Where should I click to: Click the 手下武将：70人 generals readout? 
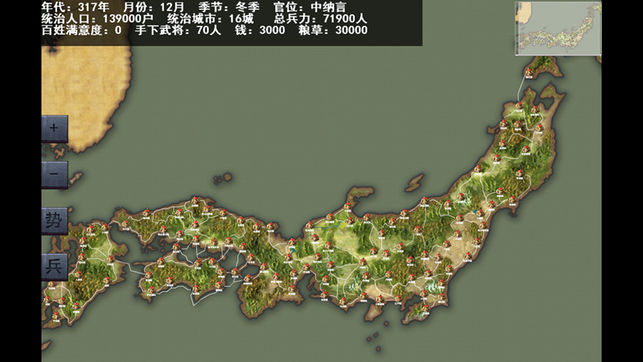point(178,30)
